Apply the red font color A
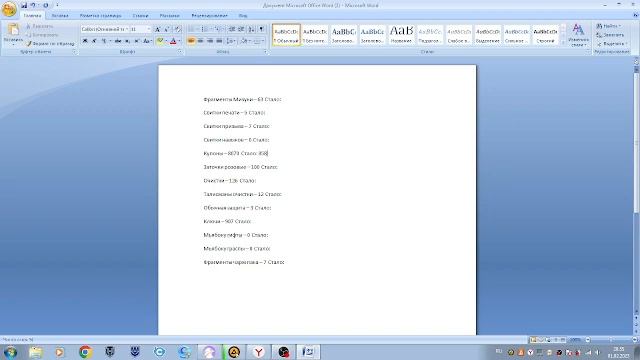The height and width of the screenshot is (360, 640). pos(173,41)
